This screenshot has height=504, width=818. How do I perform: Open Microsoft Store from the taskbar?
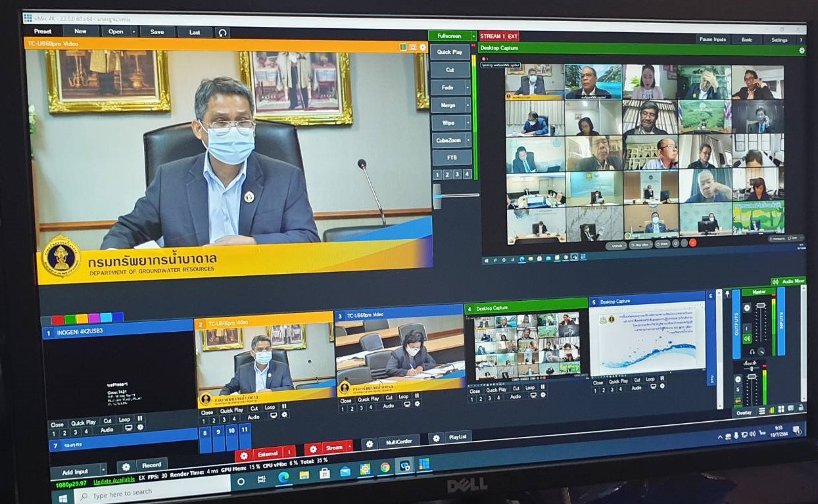(x=325, y=473)
